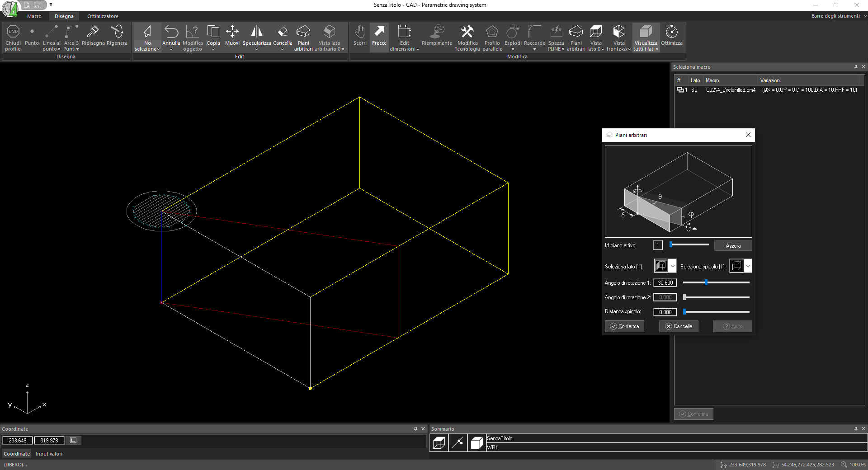Click Cancella in the Piani arbitrari dialog
The image size is (868, 470).
point(679,326)
